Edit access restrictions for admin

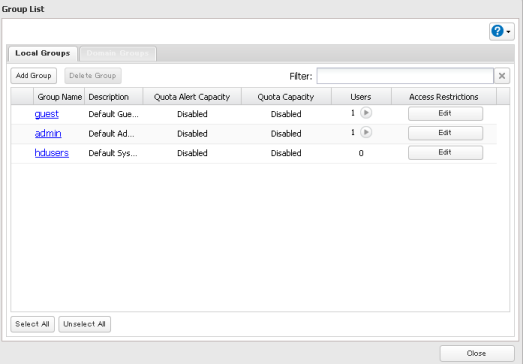pos(445,133)
